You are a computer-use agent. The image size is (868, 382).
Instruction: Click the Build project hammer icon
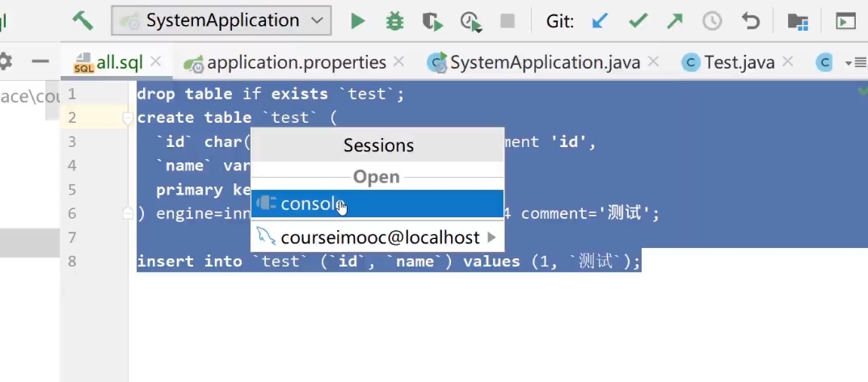pyautogui.click(x=82, y=21)
